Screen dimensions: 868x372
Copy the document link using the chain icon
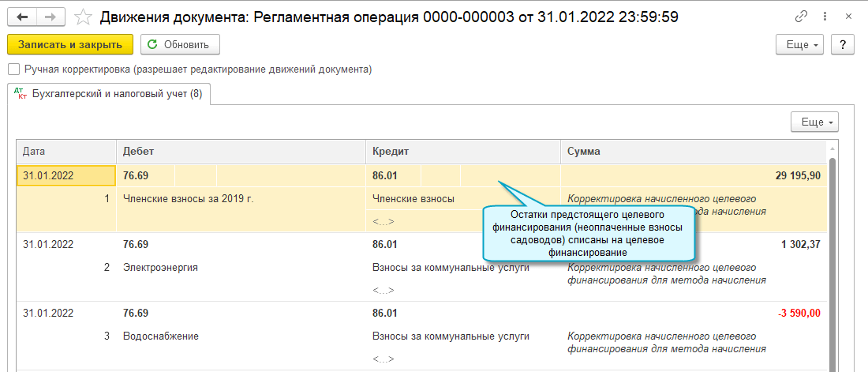pos(802,16)
